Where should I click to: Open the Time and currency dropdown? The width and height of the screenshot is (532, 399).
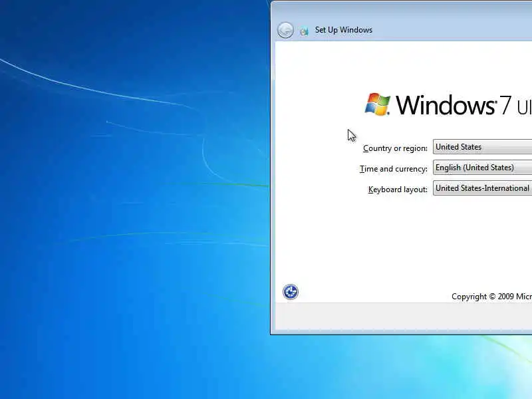(x=483, y=168)
